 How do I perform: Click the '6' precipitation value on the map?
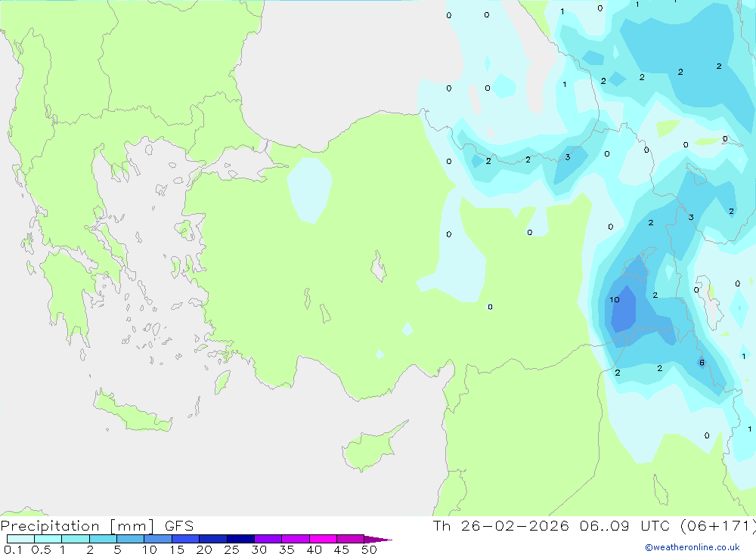(x=702, y=363)
